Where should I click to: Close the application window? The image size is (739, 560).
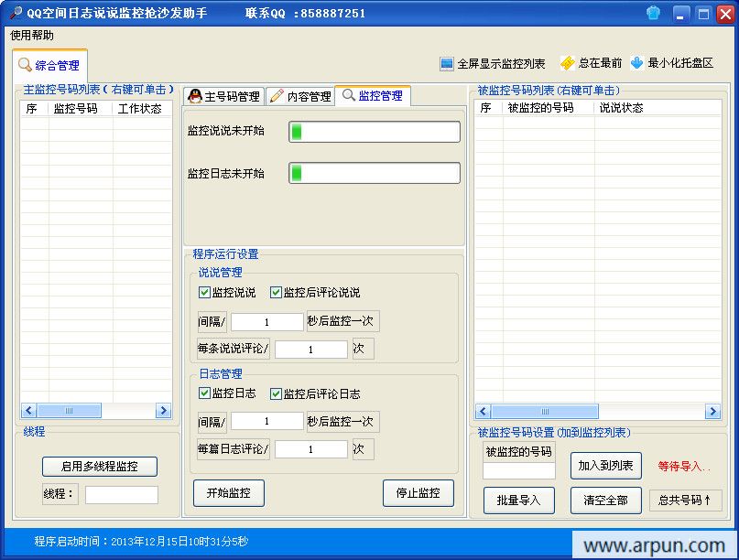tap(725, 14)
